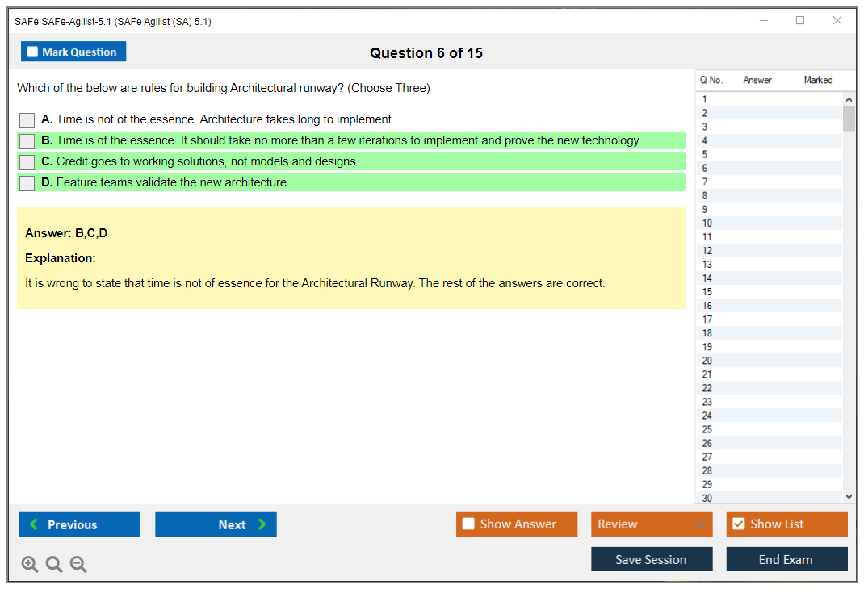Viewport: 868px width, 593px height.
Task: Click the zoom out magnifier icon
Action: [78, 564]
